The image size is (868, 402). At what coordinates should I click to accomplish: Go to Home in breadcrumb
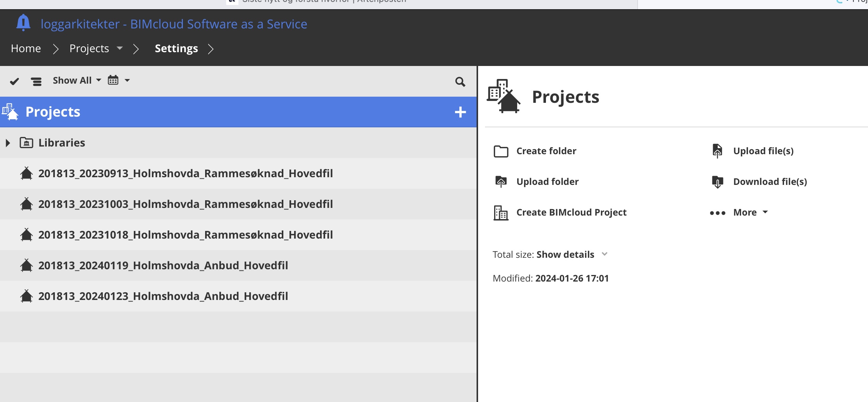(x=26, y=49)
